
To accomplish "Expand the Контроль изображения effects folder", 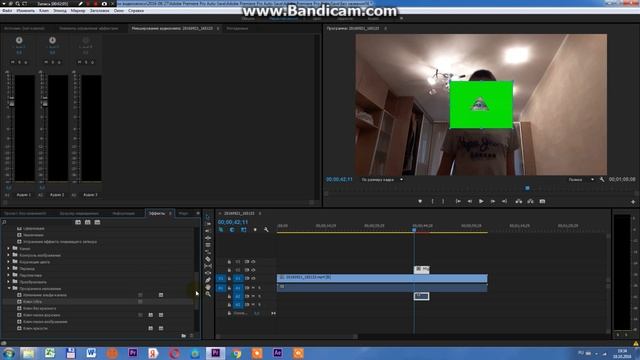I will 9,255.
